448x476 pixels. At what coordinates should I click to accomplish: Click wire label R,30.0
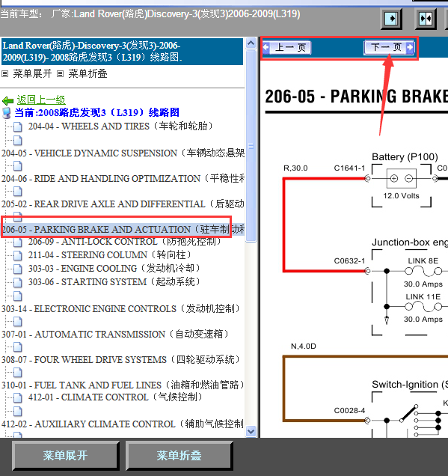(x=295, y=168)
